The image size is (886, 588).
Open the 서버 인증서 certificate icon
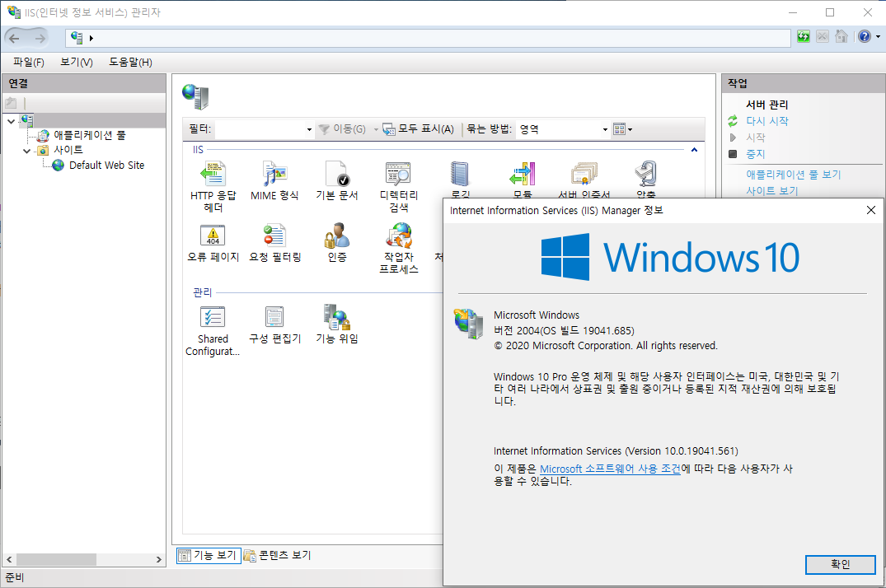click(x=584, y=174)
